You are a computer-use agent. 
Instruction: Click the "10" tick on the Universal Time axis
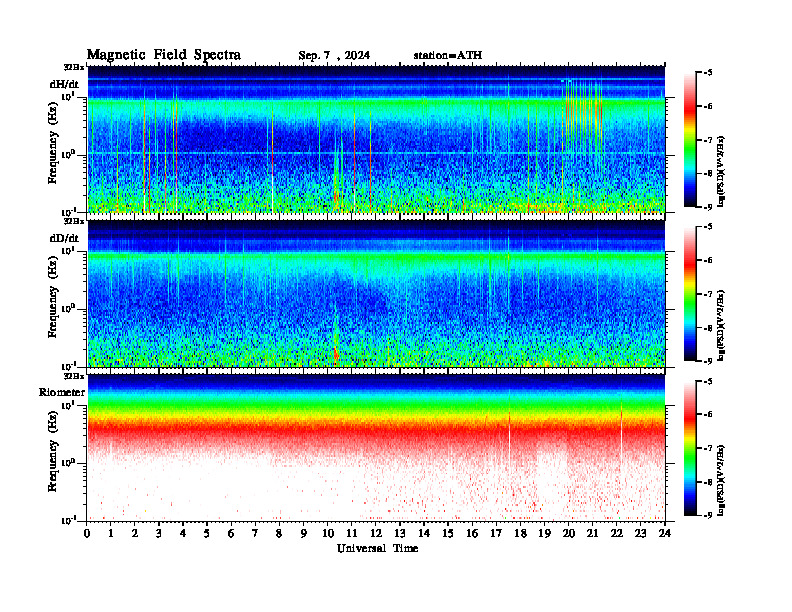[327, 534]
